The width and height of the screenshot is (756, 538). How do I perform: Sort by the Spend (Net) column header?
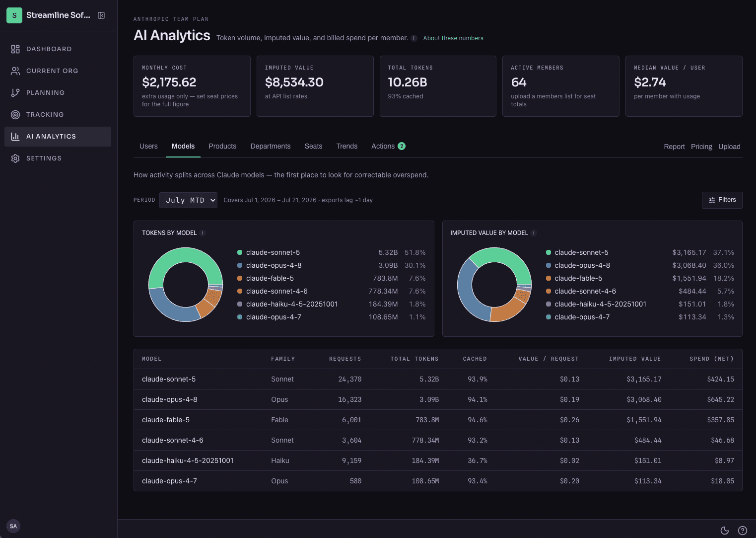(711, 359)
